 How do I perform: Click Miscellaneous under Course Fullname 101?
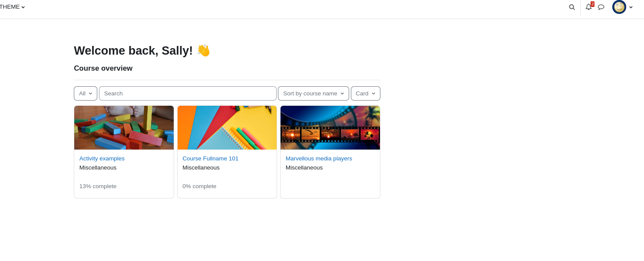(x=201, y=167)
